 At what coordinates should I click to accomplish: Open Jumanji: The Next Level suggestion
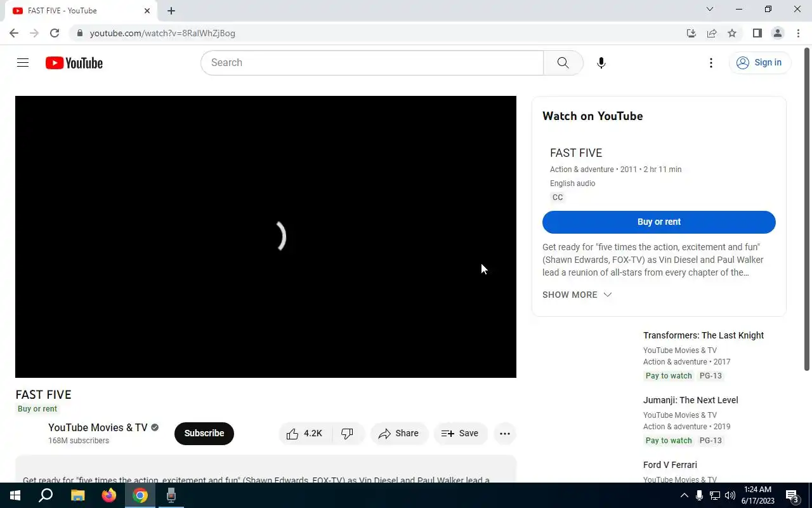691,400
